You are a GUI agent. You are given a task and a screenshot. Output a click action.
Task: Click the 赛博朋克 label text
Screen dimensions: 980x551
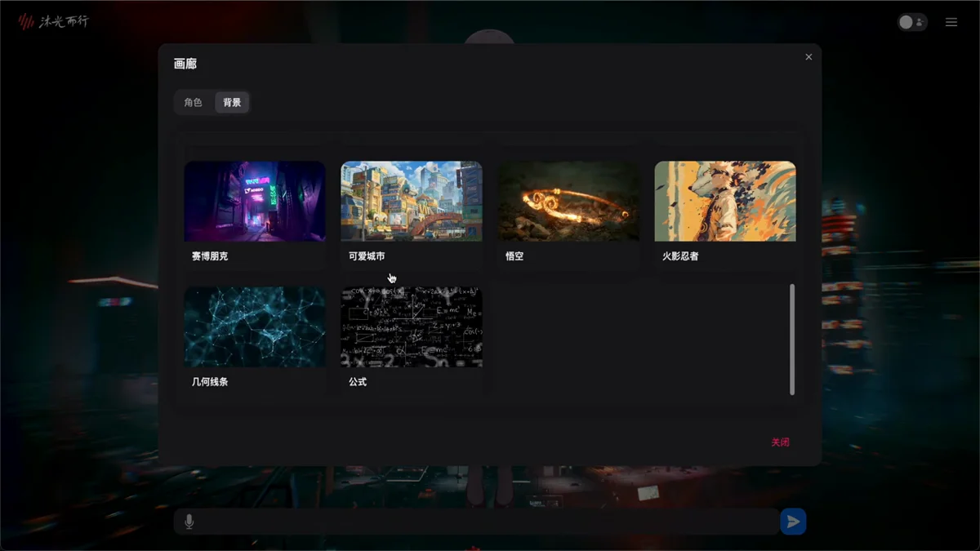210,256
